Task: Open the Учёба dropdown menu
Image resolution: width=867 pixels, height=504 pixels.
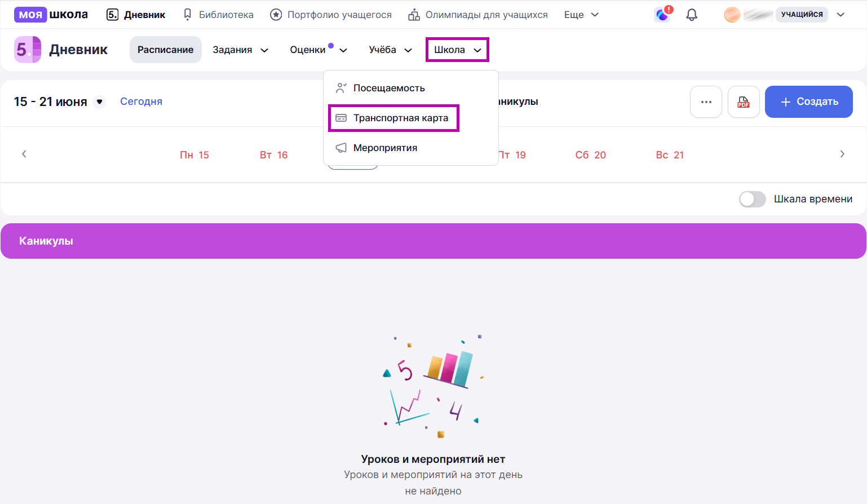Action: pyautogui.click(x=390, y=50)
